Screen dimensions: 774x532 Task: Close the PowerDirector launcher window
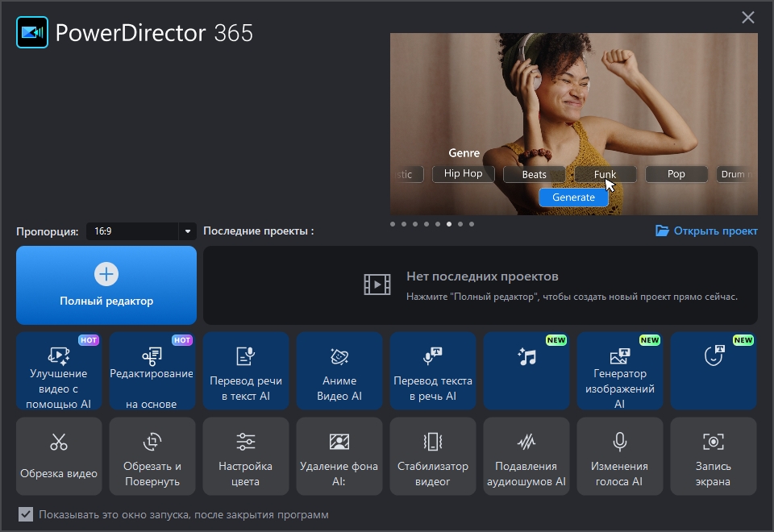(x=748, y=18)
